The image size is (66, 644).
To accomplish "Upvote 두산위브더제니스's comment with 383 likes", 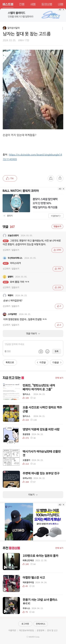I will point(58,268).
